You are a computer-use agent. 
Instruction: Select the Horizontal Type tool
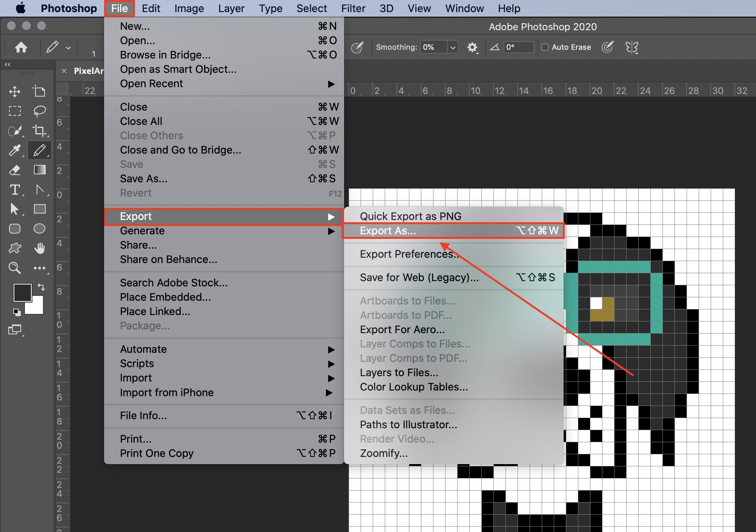point(15,190)
